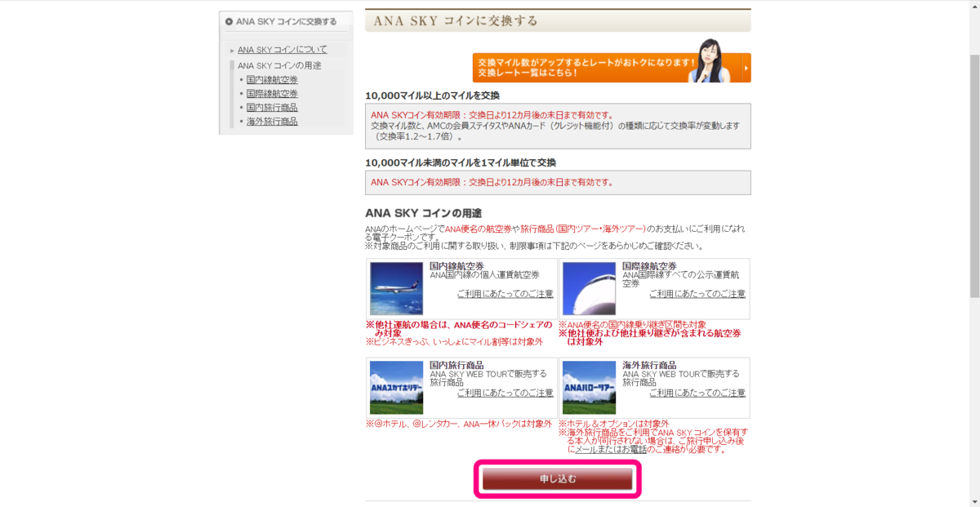This screenshot has height=507, width=980.
Task: Click the ANAハローツアー thumbnail
Action: coord(589,388)
